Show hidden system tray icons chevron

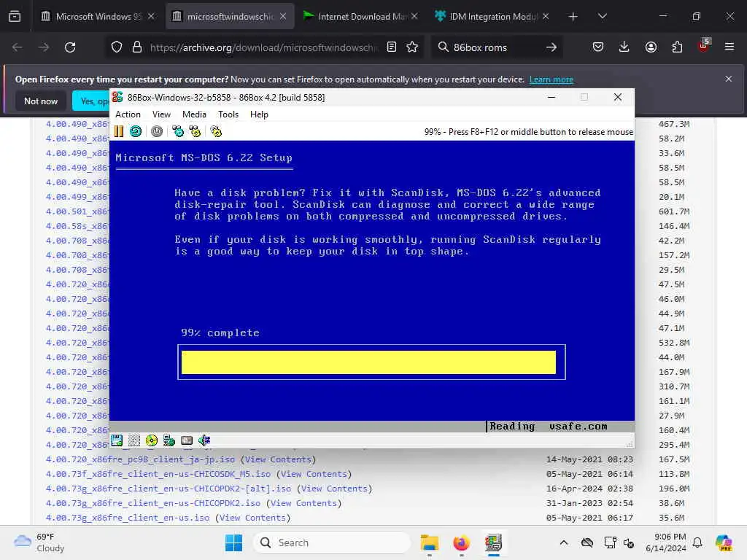[x=564, y=542]
